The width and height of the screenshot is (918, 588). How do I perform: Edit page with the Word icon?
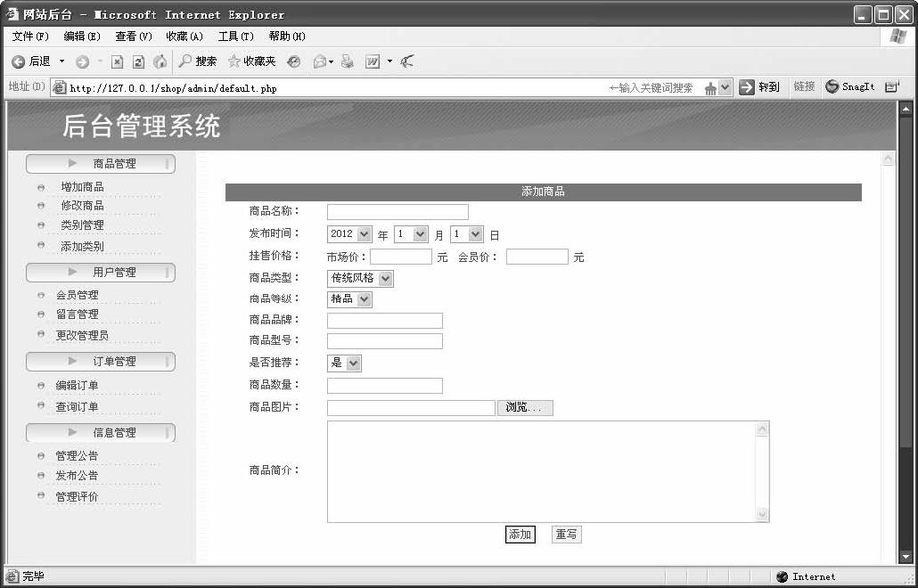tap(373, 61)
